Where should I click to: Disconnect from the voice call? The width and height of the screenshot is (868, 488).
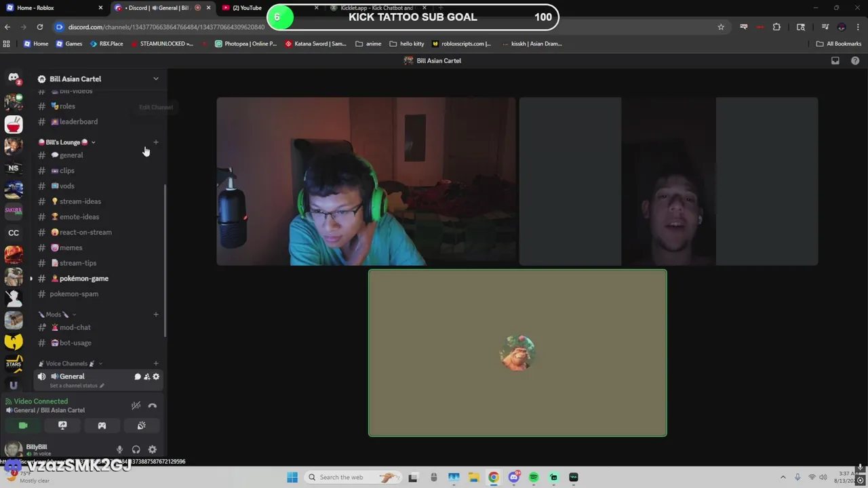tap(152, 405)
